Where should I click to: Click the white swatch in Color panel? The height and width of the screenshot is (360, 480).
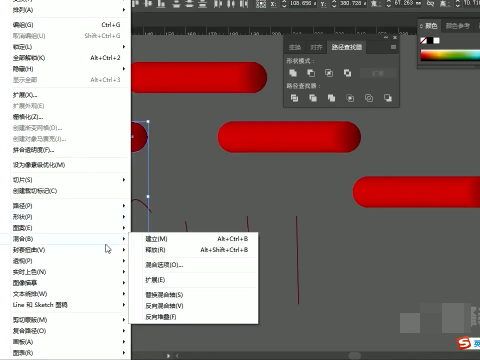pos(436,41)
